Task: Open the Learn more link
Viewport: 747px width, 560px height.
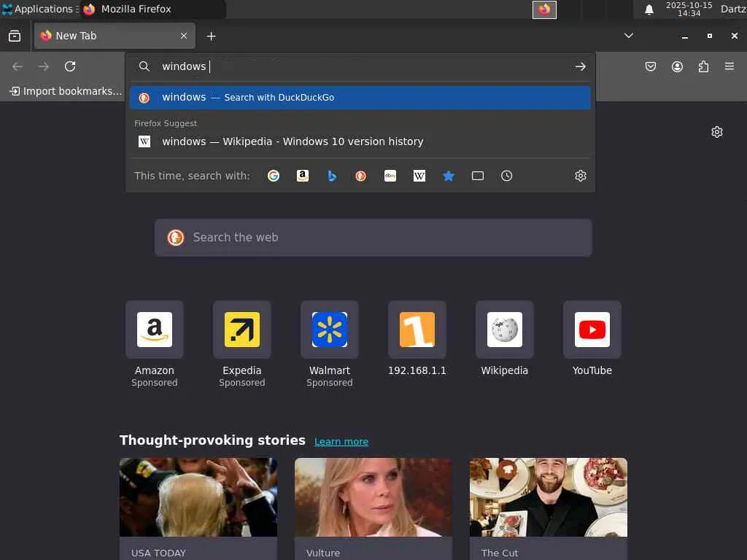Action: pos(341,441)
